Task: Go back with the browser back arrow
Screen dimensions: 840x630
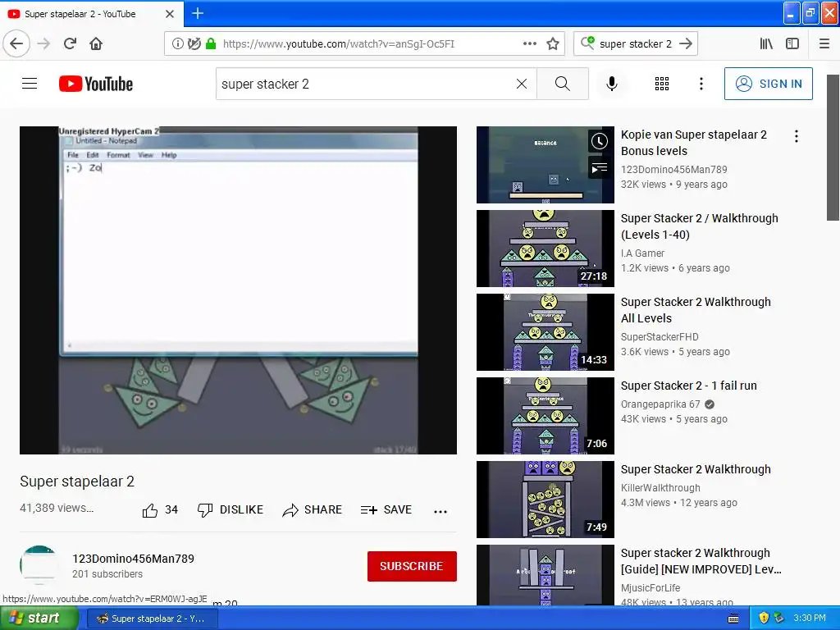Action: (x=16, y=43)
